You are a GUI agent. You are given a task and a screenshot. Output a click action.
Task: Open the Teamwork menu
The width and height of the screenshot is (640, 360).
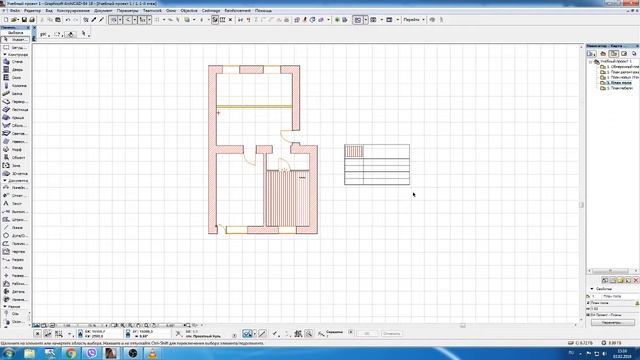point(152,11)
